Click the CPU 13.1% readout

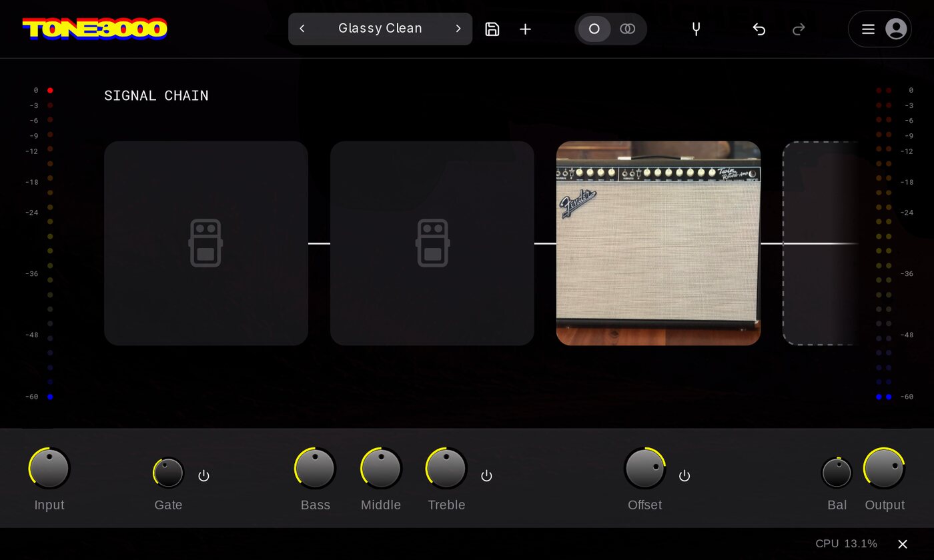[x=846, y=544]
